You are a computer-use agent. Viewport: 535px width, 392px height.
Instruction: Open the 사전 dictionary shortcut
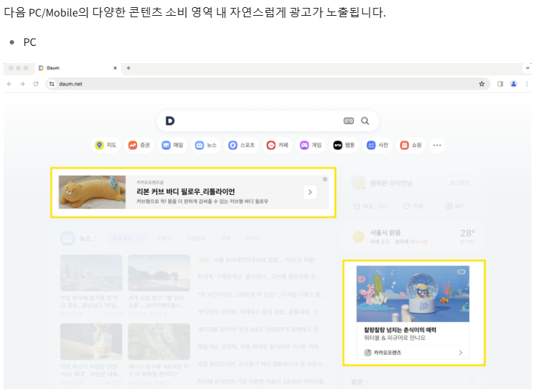click(377, 145)
